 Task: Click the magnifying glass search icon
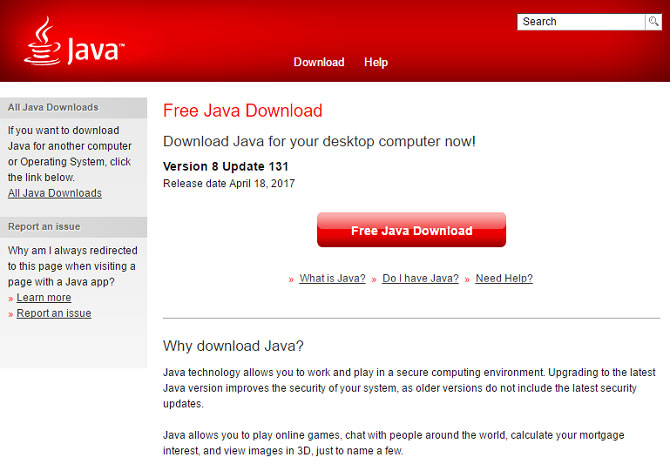tap(653, 21)
